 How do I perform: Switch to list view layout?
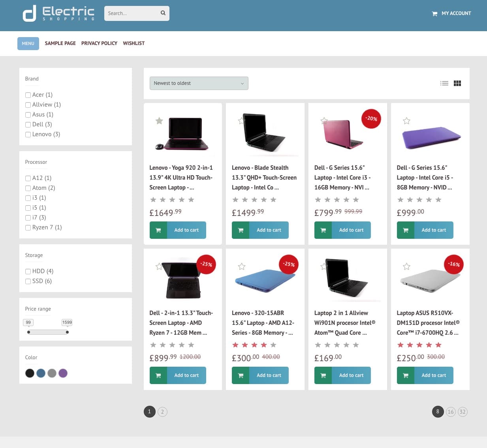(444, 83)
